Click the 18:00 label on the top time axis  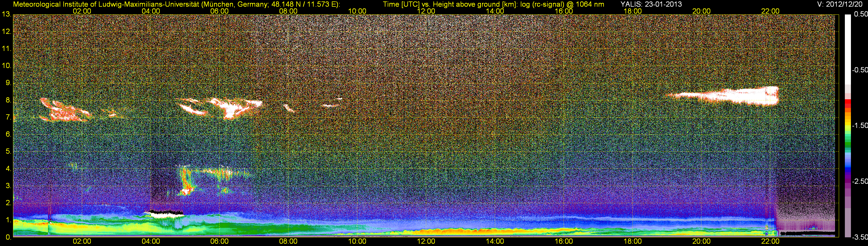tap(632, 11)
